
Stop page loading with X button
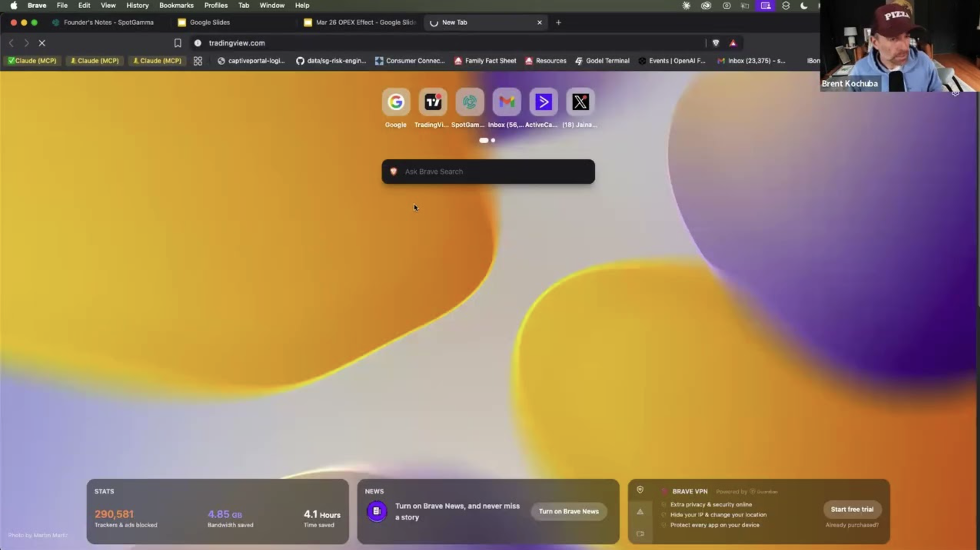(x=42, y=43)
